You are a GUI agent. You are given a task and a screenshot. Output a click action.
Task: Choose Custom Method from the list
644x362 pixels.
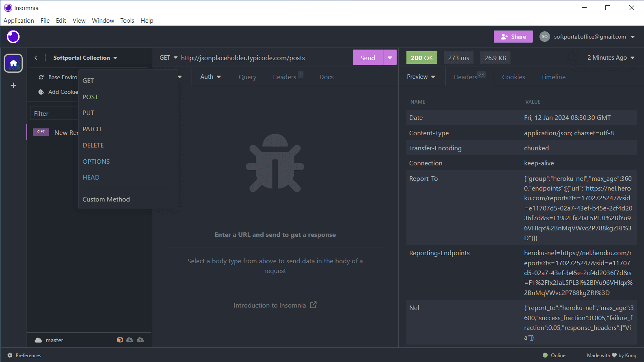[128, 199]
